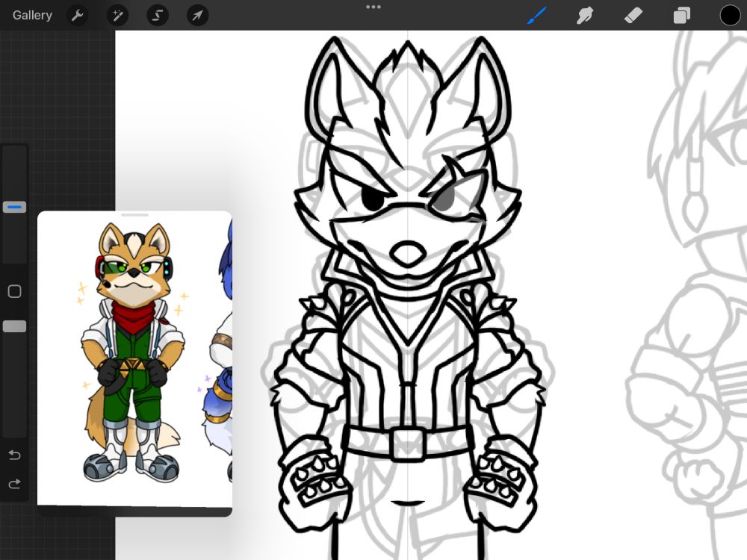747x560 pixels.
Task: Adjust the brush opacity slider handle
Action: [x=14, y=326]
